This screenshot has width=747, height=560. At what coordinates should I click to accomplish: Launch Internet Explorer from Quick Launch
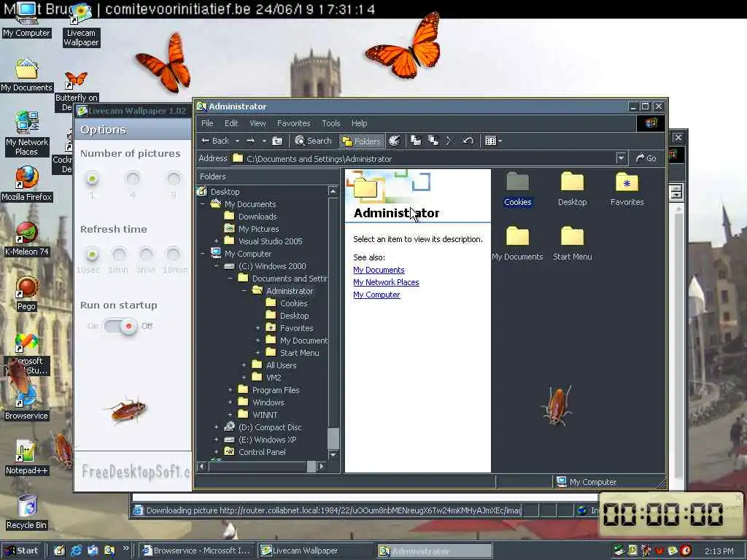tap(76, 551)
